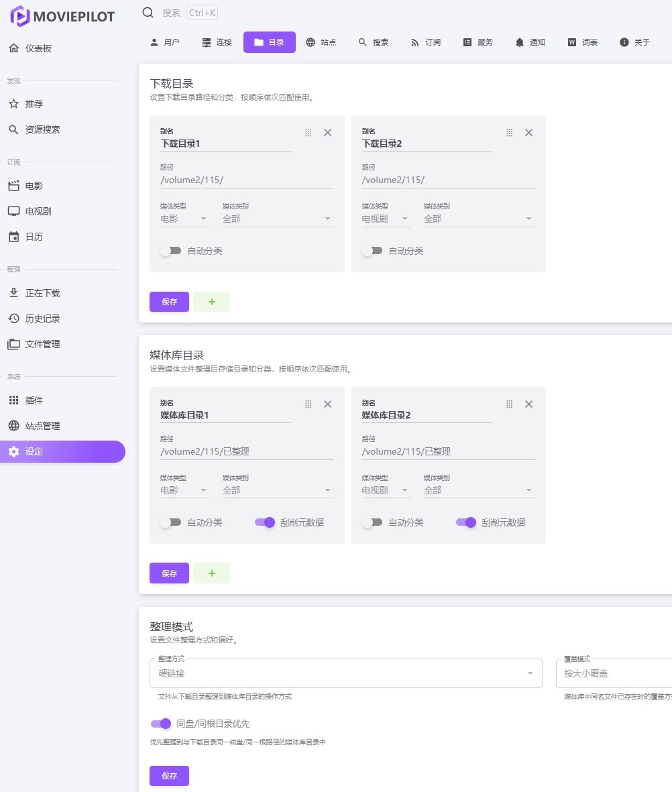Turn off 同盘/同根目录优先 switch
This screenshot has width=672, height=792.
pos(161,724)
